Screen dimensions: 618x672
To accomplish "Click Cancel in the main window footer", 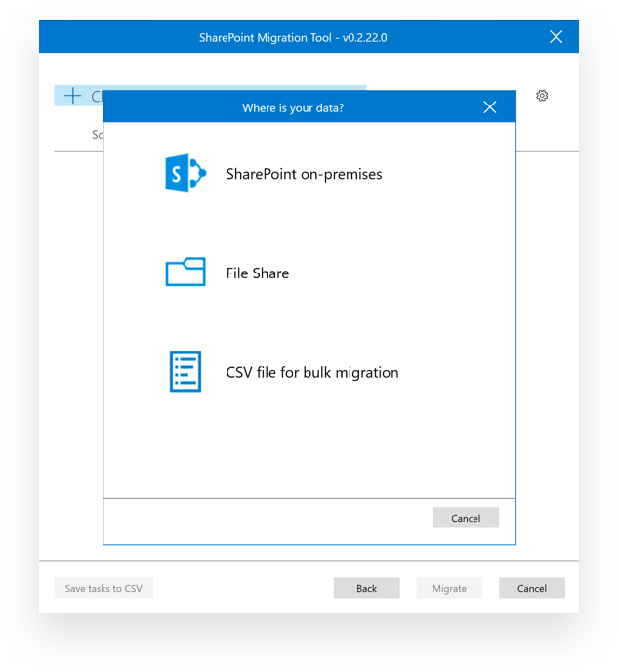I will tap(532, 588).
